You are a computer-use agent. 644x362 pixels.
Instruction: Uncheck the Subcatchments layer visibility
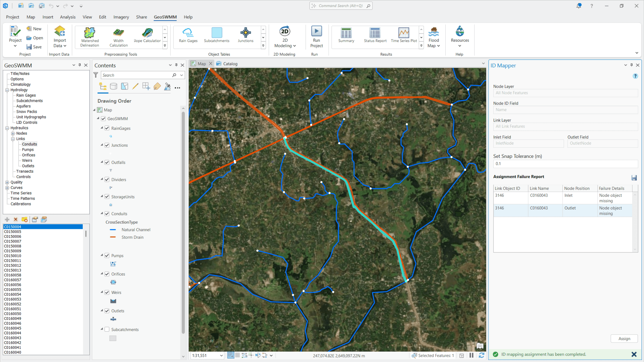[x=107, y=329]
